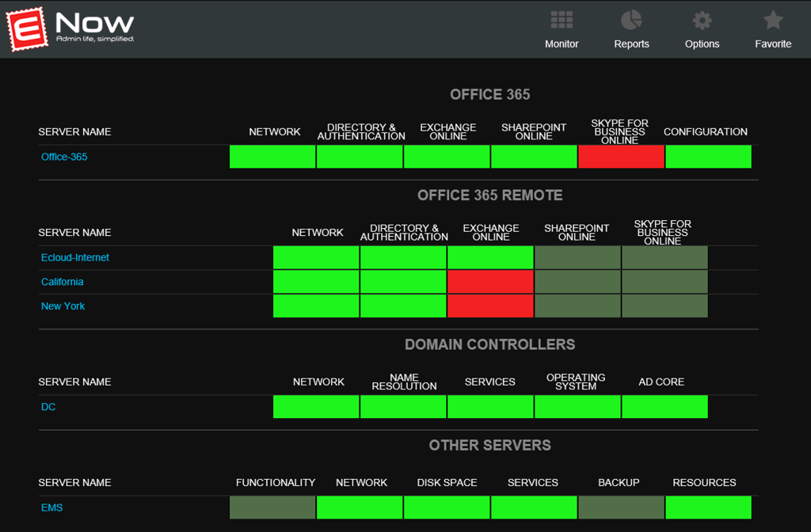Click Ecloud-Internet Network status cell
811x532 pixels.
coord(316,257)
